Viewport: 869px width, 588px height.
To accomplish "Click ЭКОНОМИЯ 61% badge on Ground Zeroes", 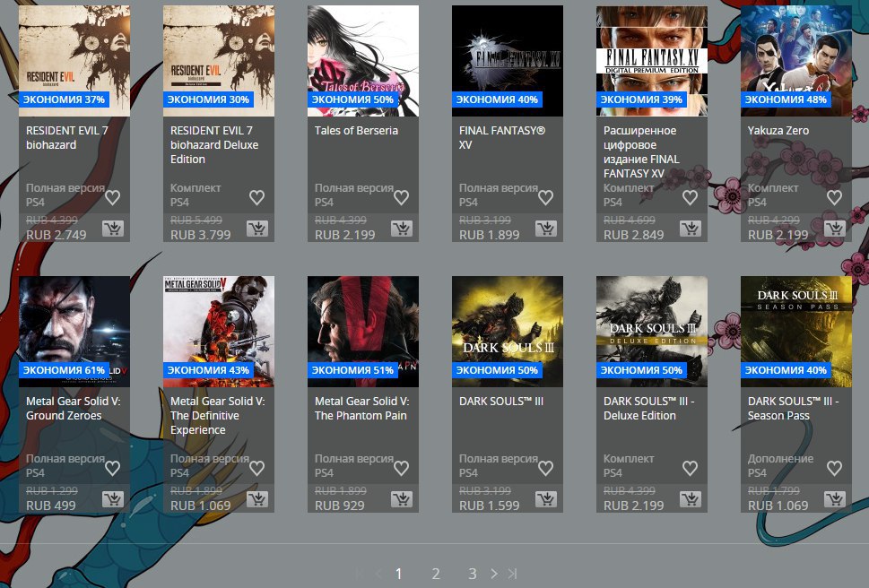I will 64,370.
